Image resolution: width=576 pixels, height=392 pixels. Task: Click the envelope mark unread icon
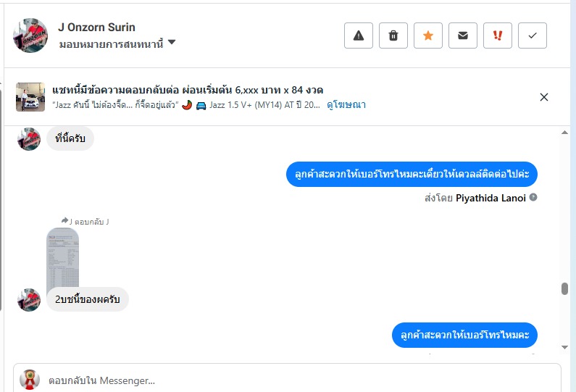462,36
